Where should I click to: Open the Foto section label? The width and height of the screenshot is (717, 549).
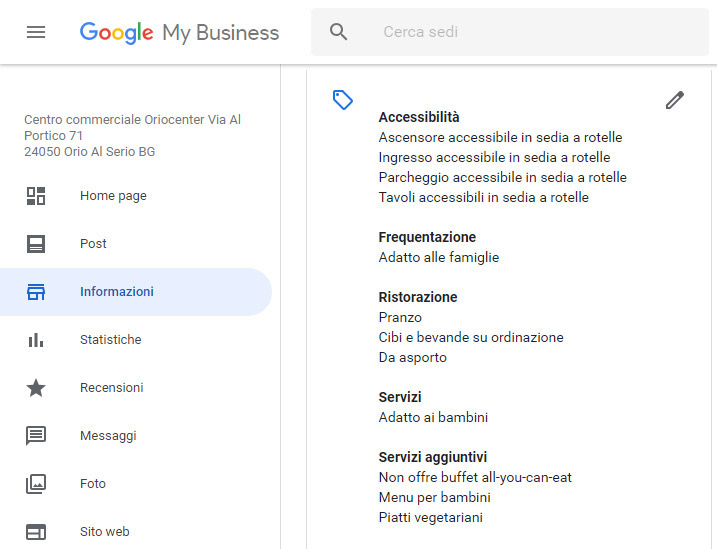pos(93,484)
